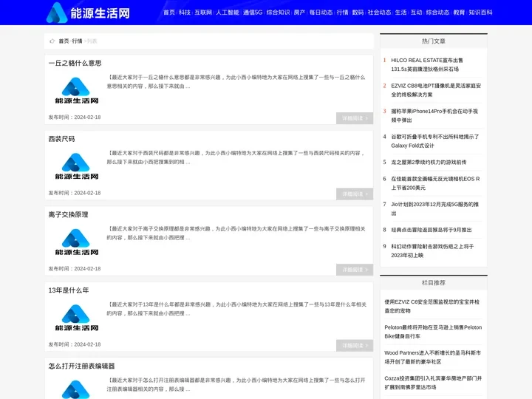Open hot article about EZVIZ CB8电池PT摄像机

click(436, 90)
